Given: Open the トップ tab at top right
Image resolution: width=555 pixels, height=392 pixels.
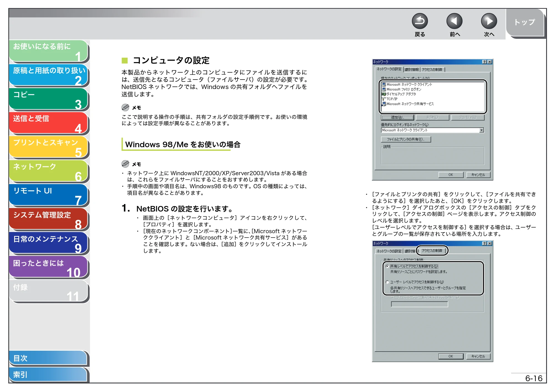Looking at the screenshot, I should click(524, 22).
